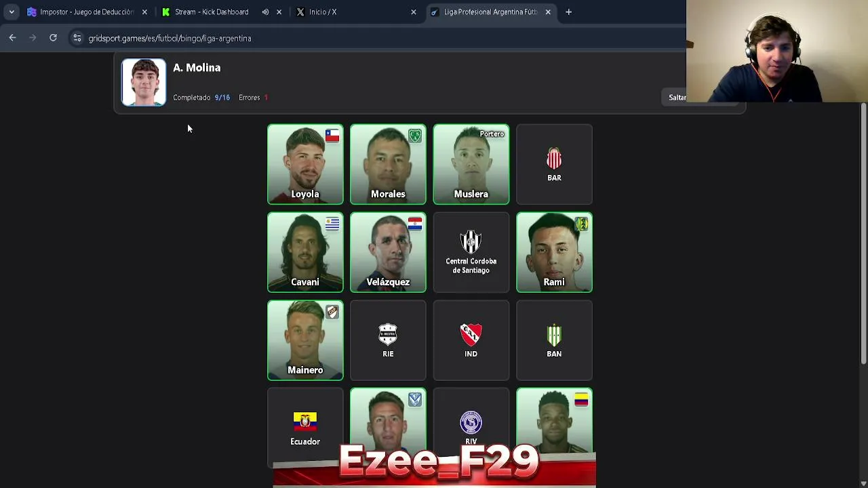Viewport: 868px width, 488px height.
Task: Click the Paraguay flag on Velázquez card
Action: coord(415,224)
